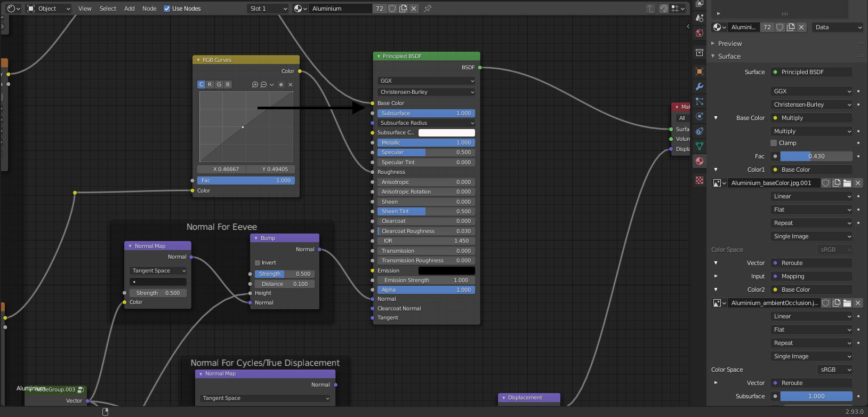Image resolution: width=868 pixels, height=417 pixels.
Task: Delete selected point in RGB Curves
Action: pos(291,85)
